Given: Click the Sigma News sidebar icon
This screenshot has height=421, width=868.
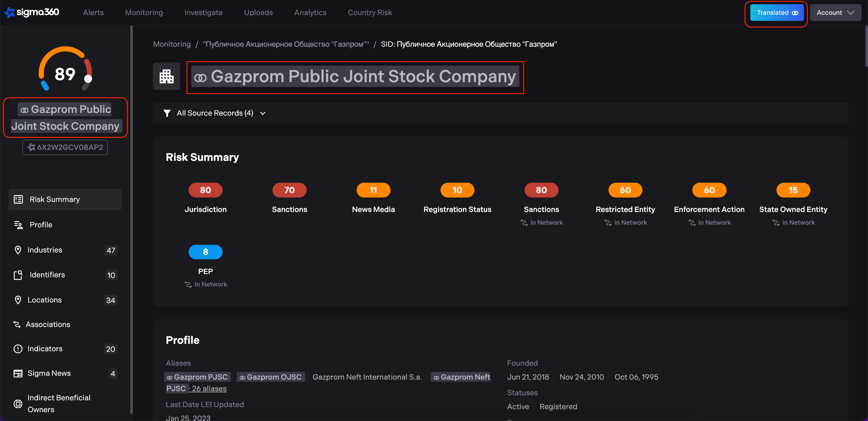Looking at the screenshot, I should (x=18, y=373).
